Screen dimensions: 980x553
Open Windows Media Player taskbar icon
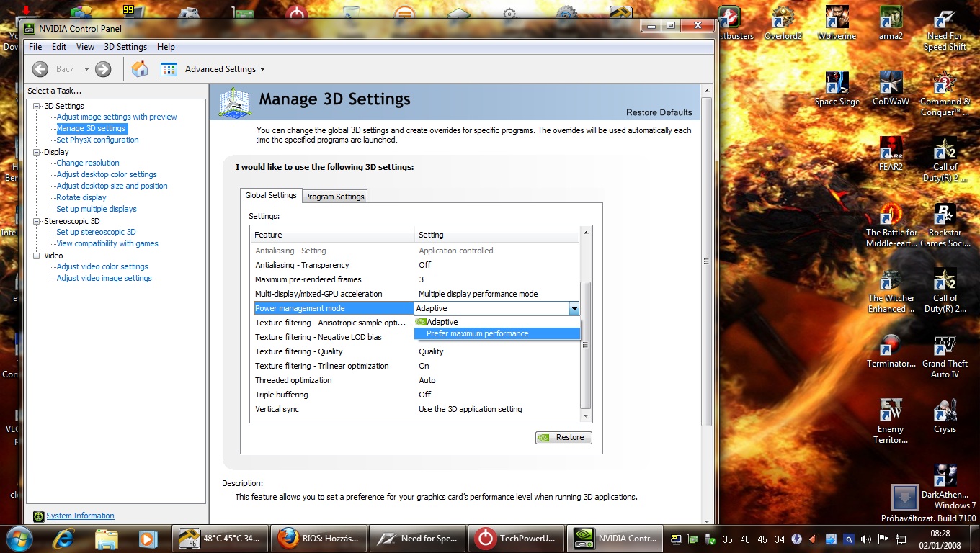click(x=147, y=538)
